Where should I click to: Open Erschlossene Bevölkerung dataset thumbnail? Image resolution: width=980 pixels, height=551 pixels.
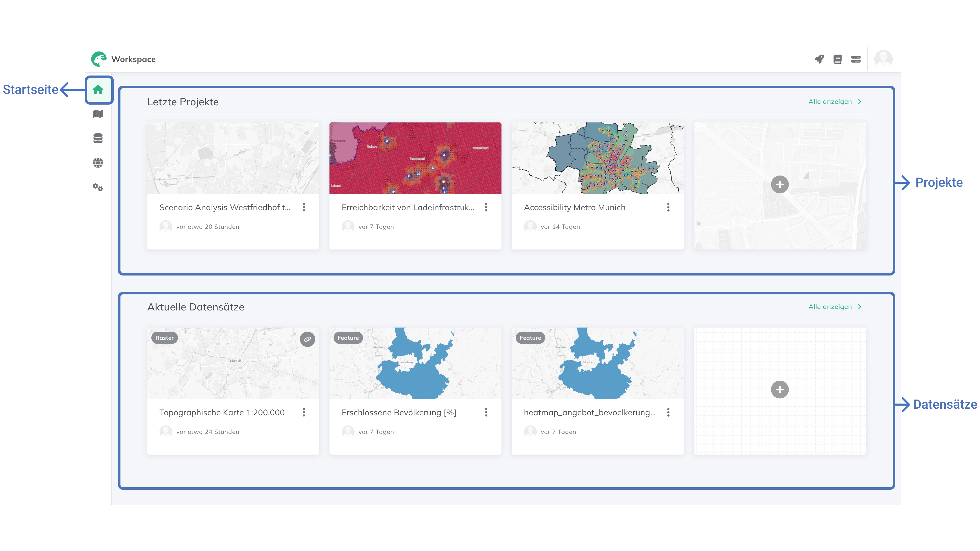[x=415, y=363]
